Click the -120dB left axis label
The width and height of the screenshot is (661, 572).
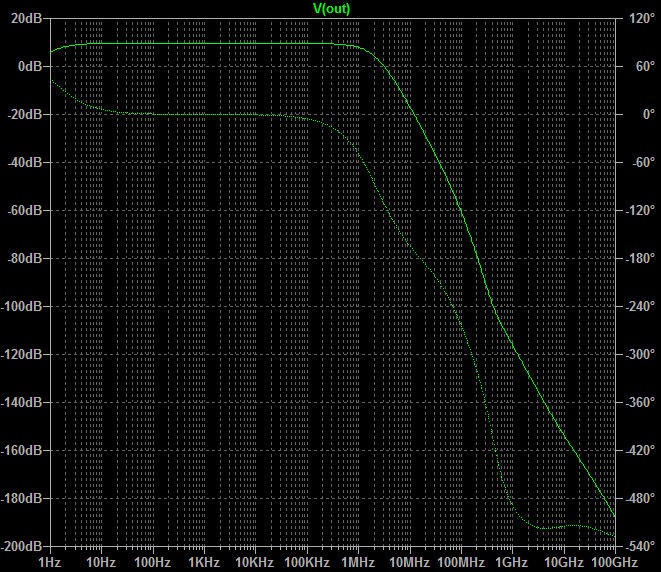click(21, 354)
